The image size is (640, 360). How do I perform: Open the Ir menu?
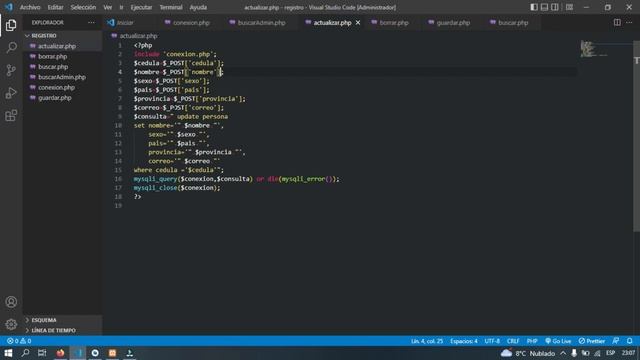coord(121,7)
